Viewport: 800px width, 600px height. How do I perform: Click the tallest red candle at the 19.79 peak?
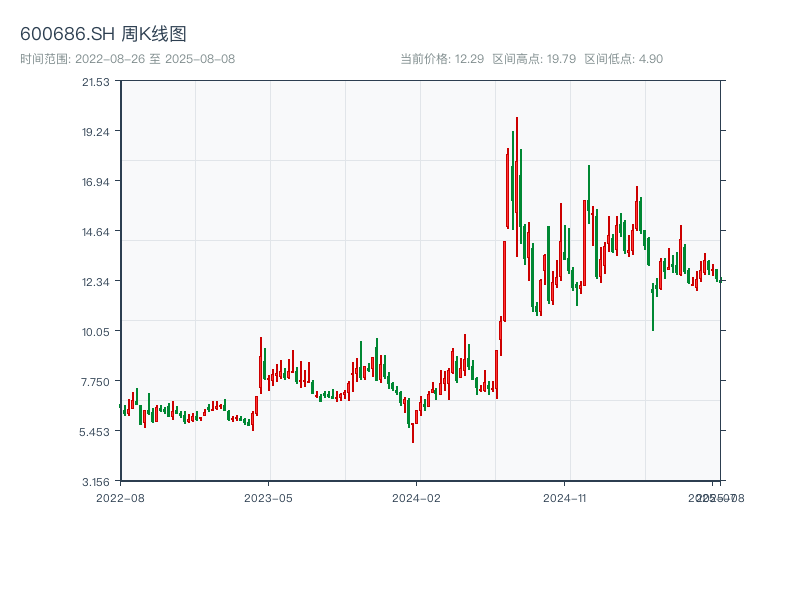tap(517, 186)
